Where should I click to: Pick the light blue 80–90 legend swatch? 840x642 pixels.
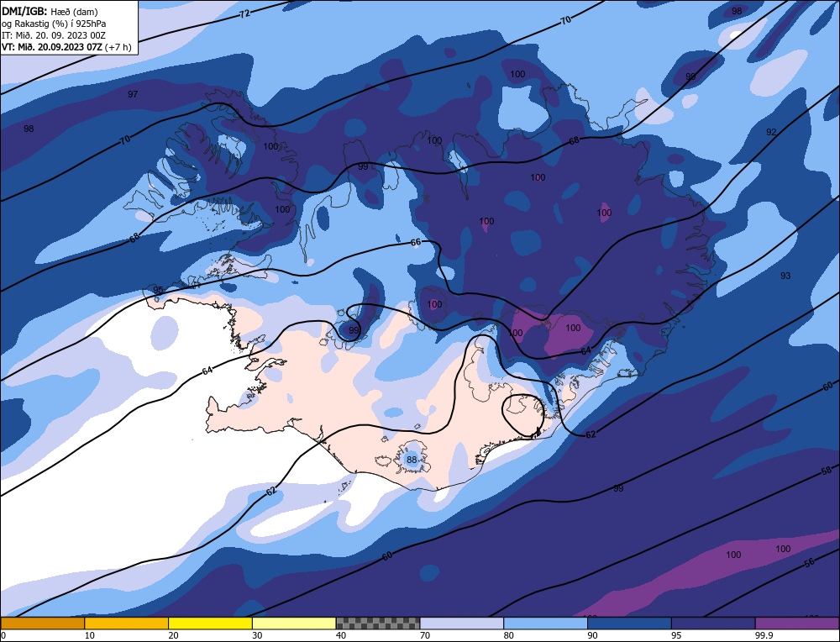(545, 624)
